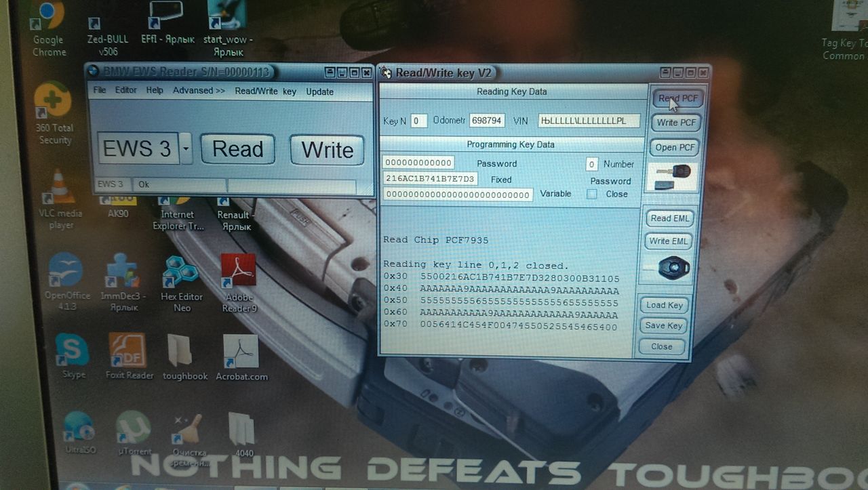Launch VLC media player shortcut
Viewport: 868px width, 490px height.
click(60, 200)
